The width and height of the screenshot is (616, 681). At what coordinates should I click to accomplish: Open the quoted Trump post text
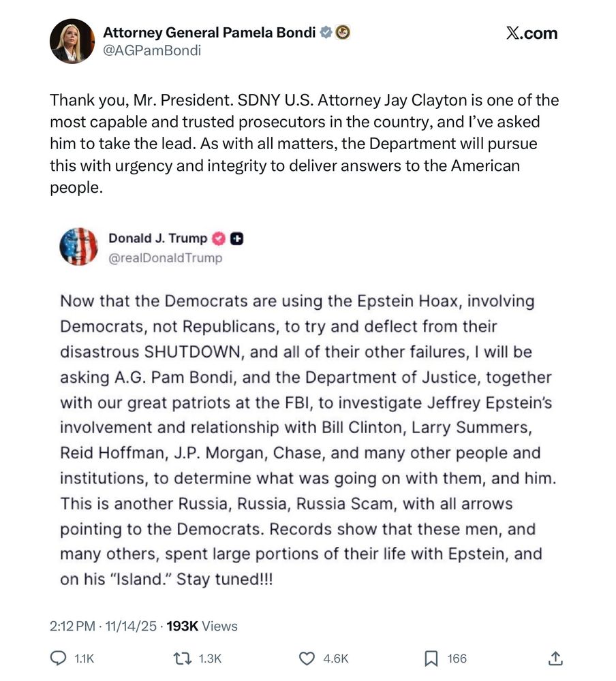307,439
